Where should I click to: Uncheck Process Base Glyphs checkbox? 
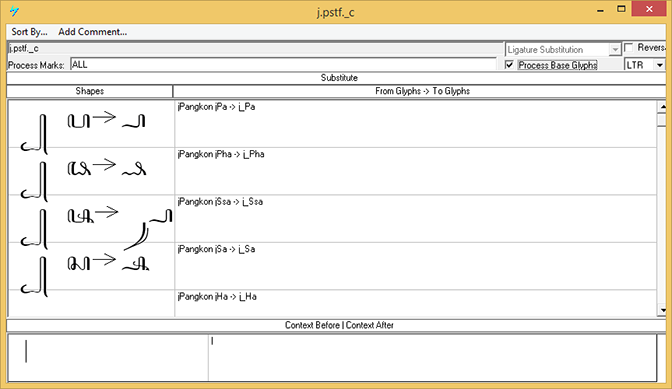510,65
